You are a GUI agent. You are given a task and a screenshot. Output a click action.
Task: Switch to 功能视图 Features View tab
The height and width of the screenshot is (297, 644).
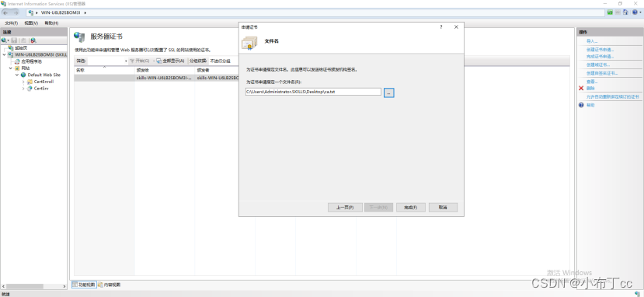click(x=84, y=285)
